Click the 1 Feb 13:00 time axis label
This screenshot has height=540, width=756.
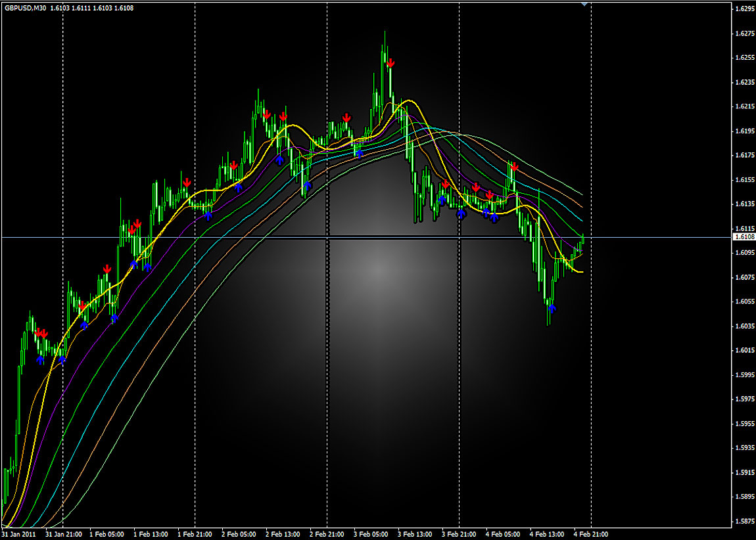click(150, 534)
